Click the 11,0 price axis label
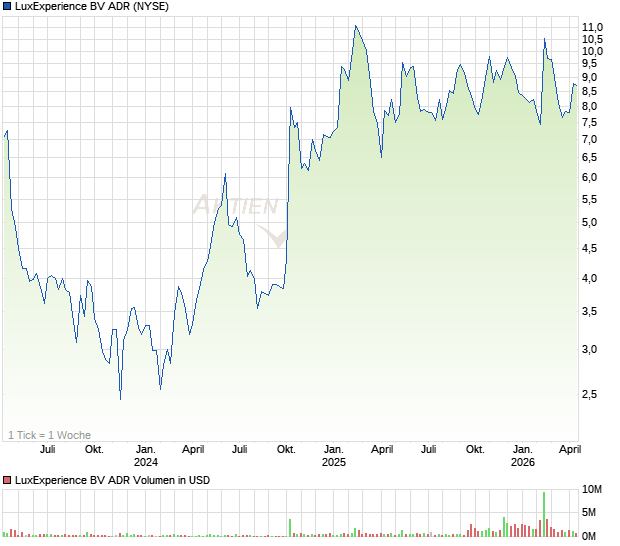 click(x=592, y=27)
